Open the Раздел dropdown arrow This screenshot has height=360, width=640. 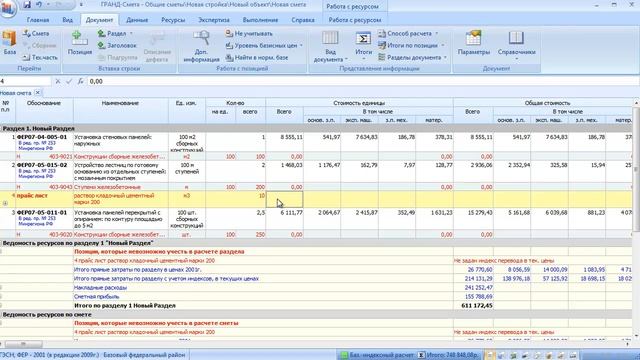click(x=131, y=33)
